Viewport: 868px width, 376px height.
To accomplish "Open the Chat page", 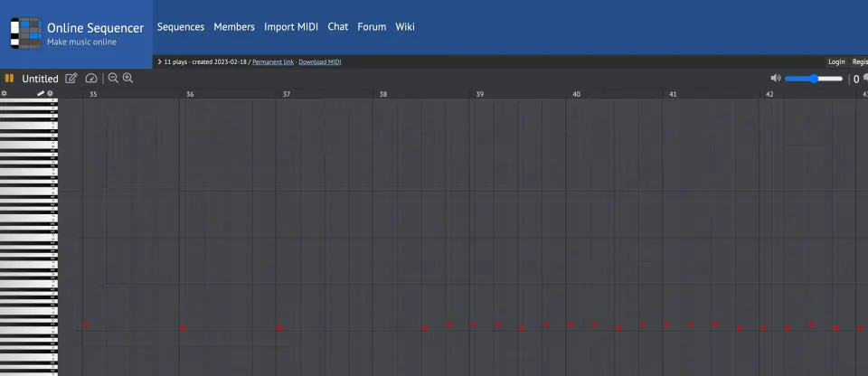I will 337,26.
